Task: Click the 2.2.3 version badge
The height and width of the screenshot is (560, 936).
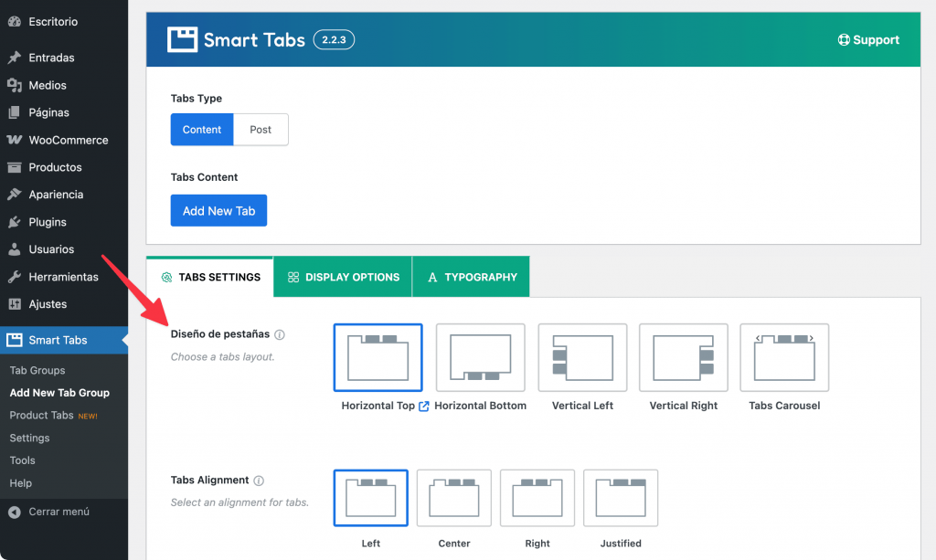Action: pos(334,40)
